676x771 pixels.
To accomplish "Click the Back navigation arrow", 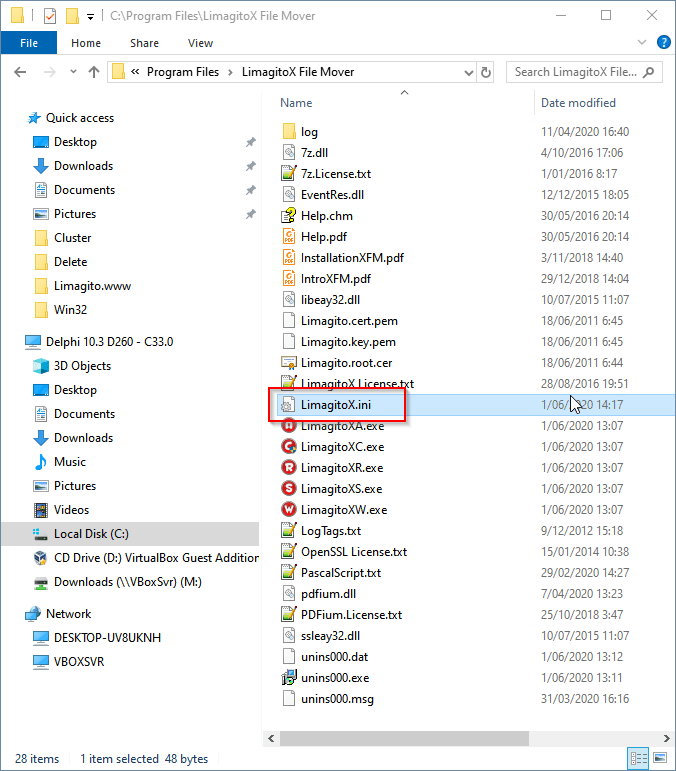I will 20,72.
